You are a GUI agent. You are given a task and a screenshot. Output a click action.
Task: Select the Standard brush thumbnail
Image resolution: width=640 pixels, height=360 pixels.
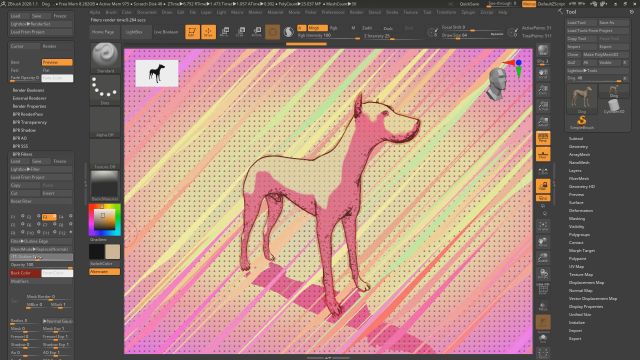coord(105,57)
